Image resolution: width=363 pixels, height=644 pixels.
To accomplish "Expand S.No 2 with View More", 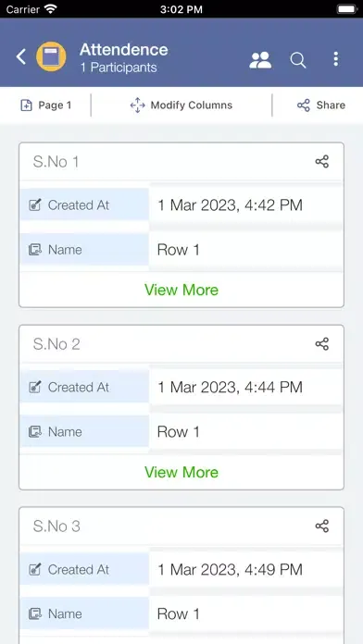I will (x=181, y=472).
